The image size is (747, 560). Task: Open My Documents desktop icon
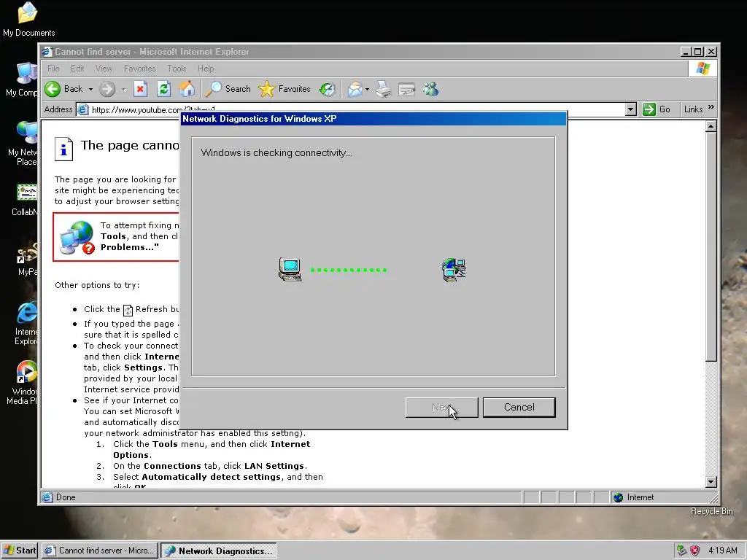(28, 13)
